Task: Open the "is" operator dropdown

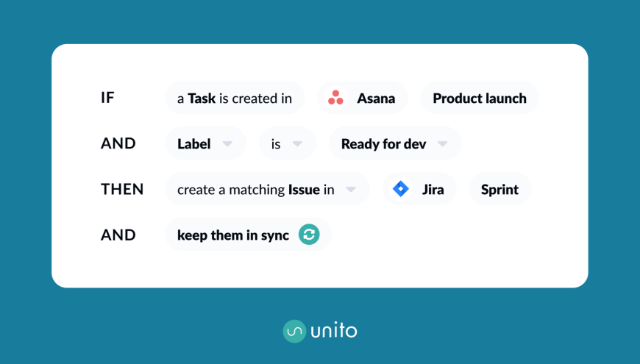Action: [x=297, y=143]
